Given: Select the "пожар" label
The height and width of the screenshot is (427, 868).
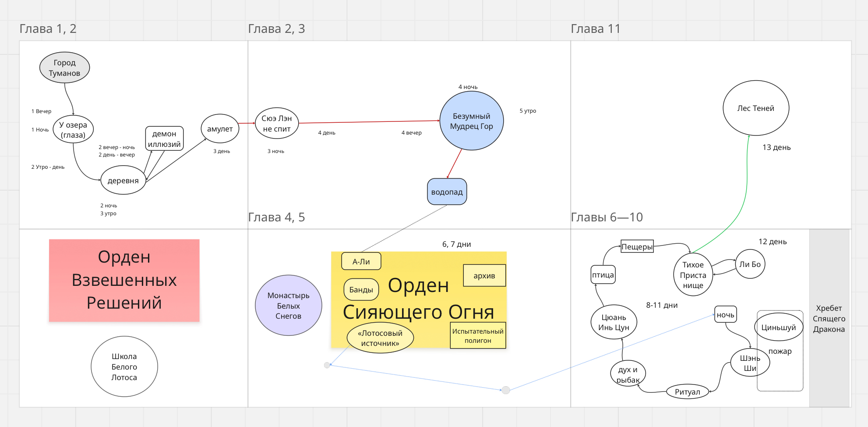Looking at the screenshot, I should tap(780, 351).
